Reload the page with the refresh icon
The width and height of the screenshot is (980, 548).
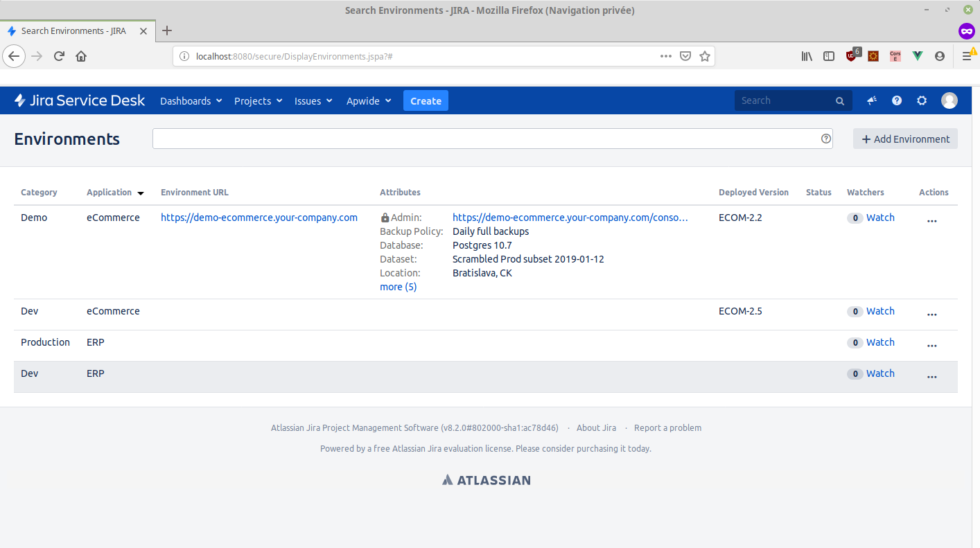coord(59,57)
